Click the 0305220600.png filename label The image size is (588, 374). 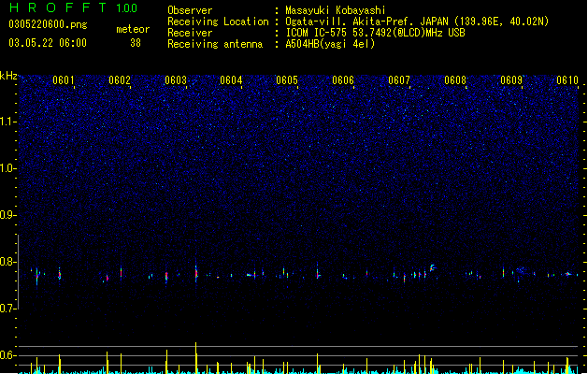pos(48,24)
